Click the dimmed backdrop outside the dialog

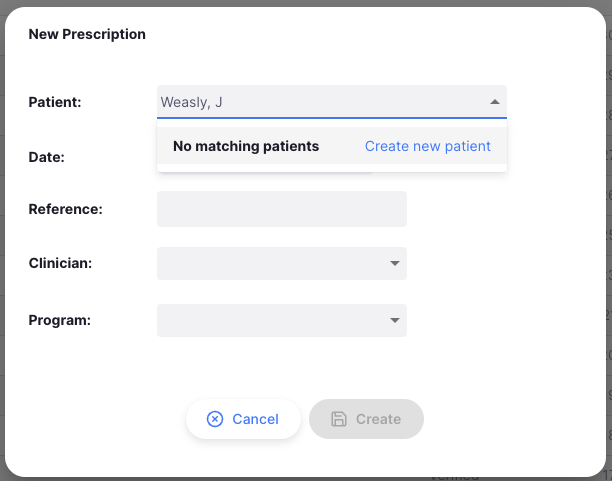pyautogui.click(x=608, y=240)
